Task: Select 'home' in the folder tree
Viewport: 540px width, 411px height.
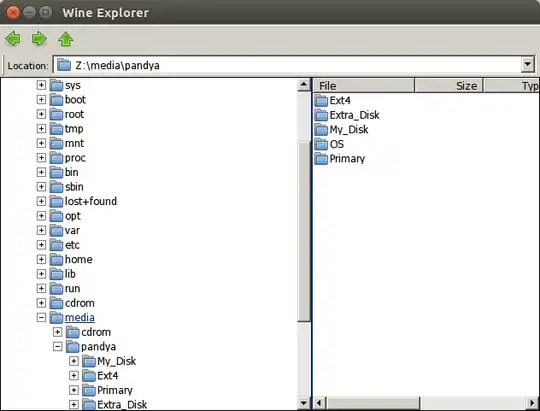Action: click(x=79, y=259)
